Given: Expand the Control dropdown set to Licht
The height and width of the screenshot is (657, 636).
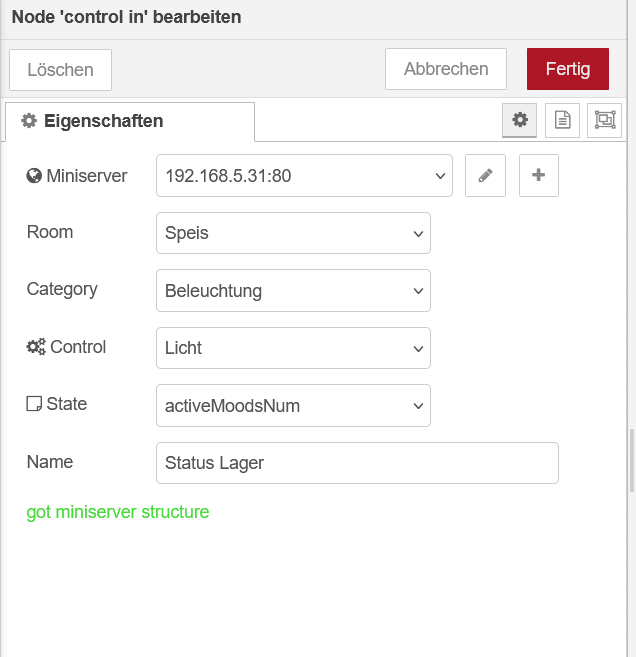Looking at the screenshot, I should (293, 348).
